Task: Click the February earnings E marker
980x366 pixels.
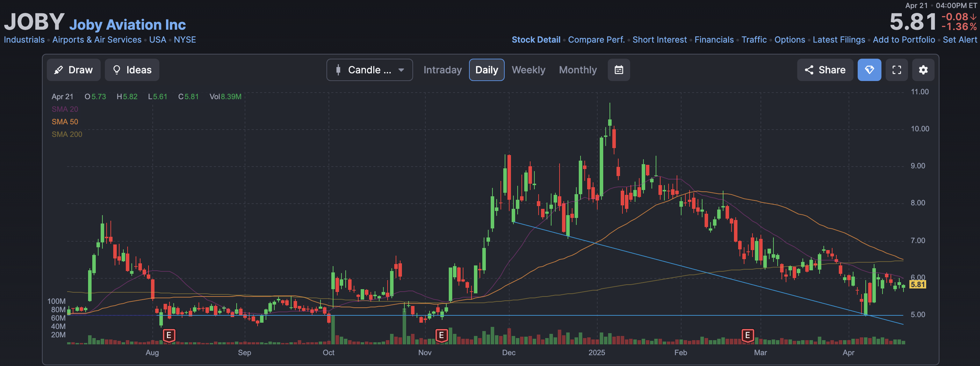Action: (748, 336)
